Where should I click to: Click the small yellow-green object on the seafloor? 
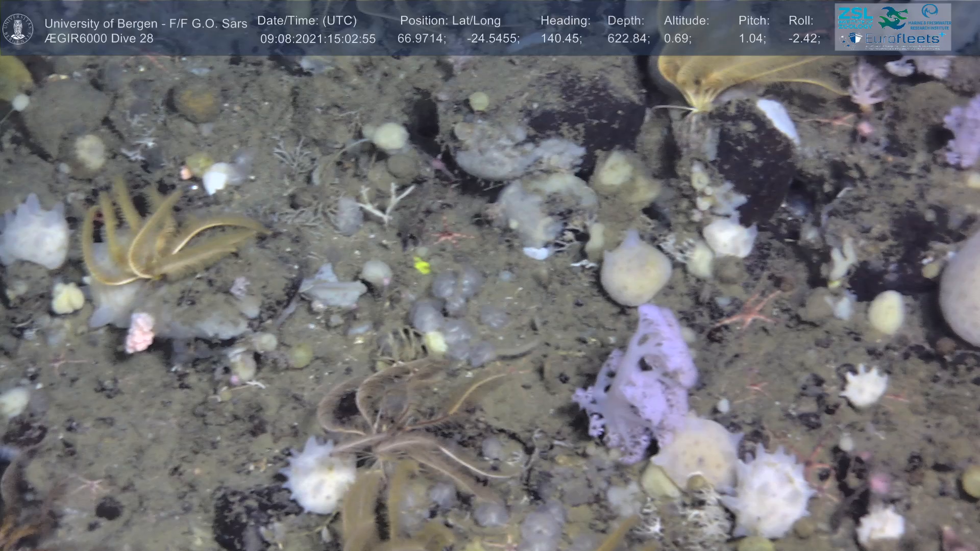tap(422, 265)
